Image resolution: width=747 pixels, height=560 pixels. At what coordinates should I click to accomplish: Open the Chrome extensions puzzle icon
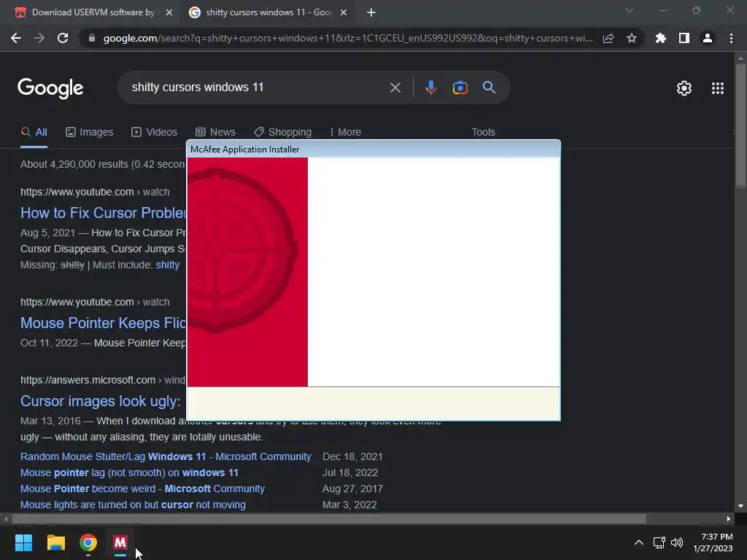point(661,38)
